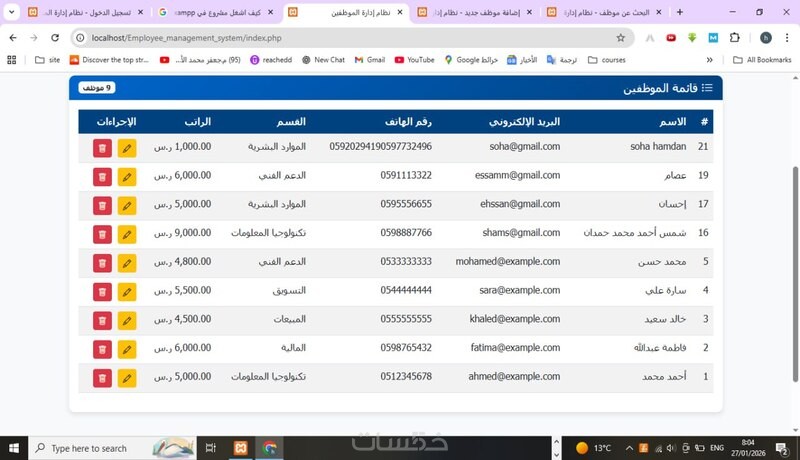Delete employee mohamed@example.com row
The image size is (800, 460).
tap(102, 263)
